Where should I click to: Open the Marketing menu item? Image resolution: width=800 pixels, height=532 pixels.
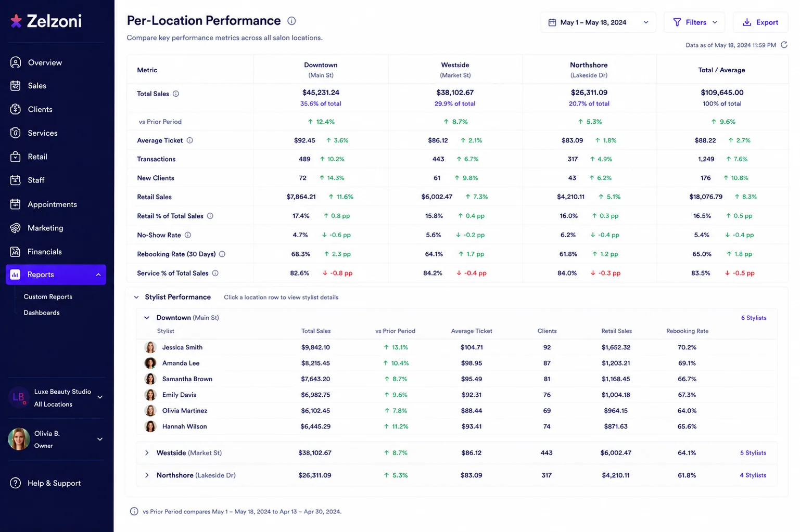[45, 228]
